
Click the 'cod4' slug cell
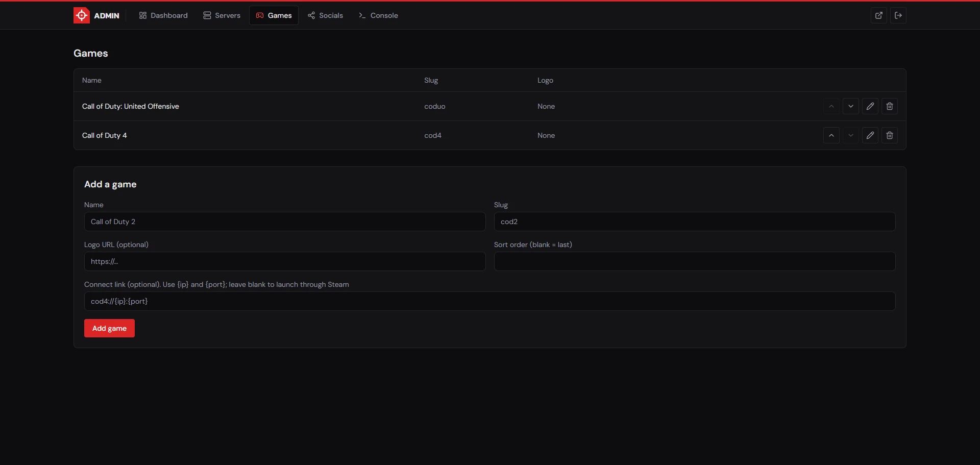click(433, 135)
